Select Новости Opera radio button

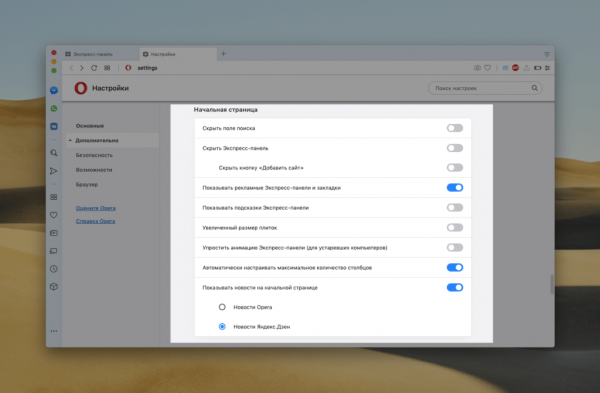(222, 307)
